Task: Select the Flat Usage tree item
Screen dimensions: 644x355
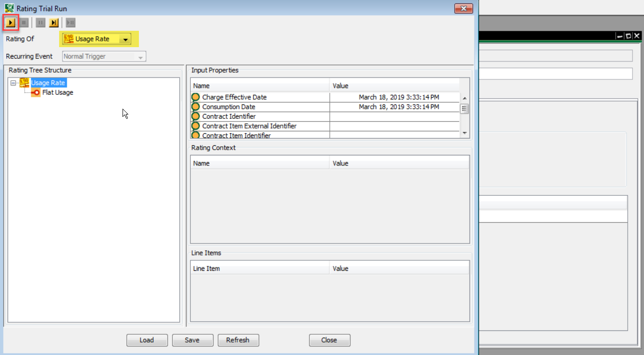Action: (x=58, y=92)
